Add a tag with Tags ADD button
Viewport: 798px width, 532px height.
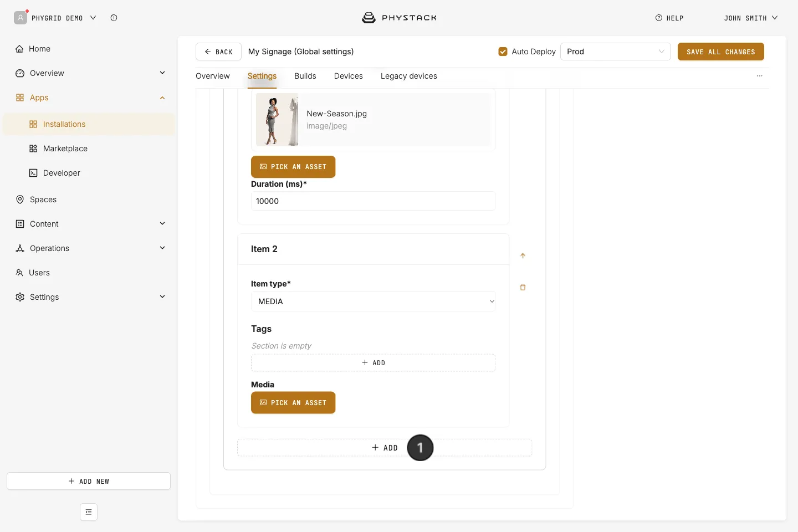tap(374, 363)
